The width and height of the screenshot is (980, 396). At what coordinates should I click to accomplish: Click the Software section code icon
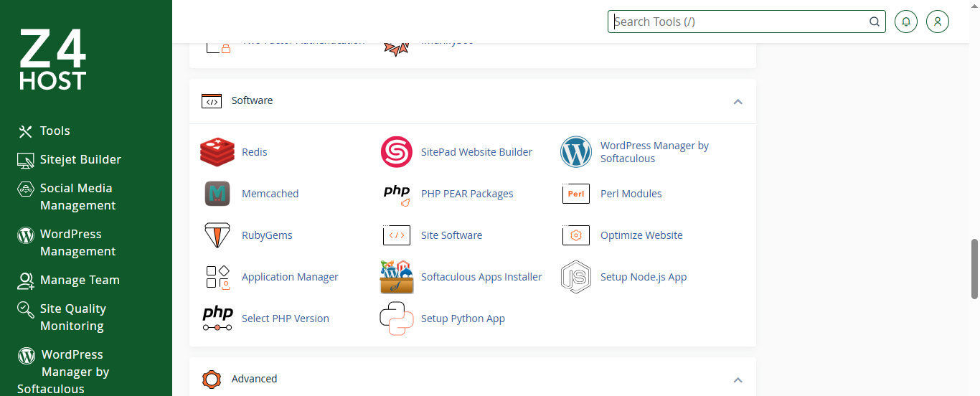click(x=212, y=101)
